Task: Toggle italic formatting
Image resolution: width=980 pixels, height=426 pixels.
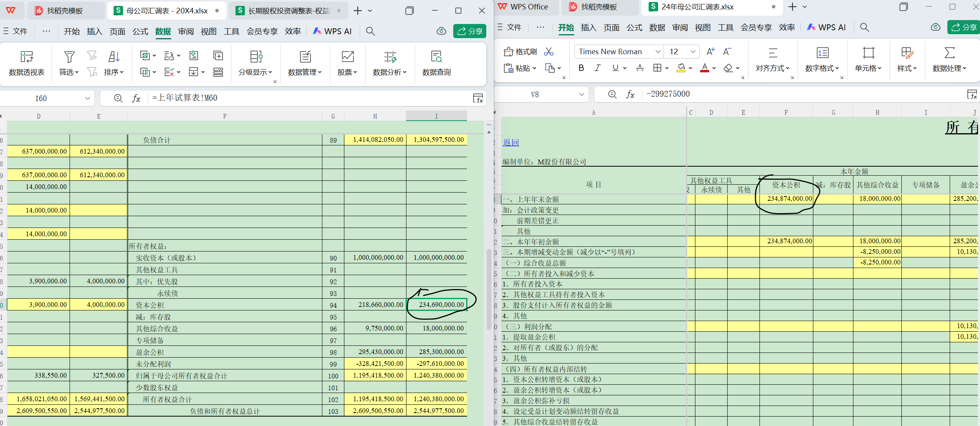Action: click(x=597, y=68)
